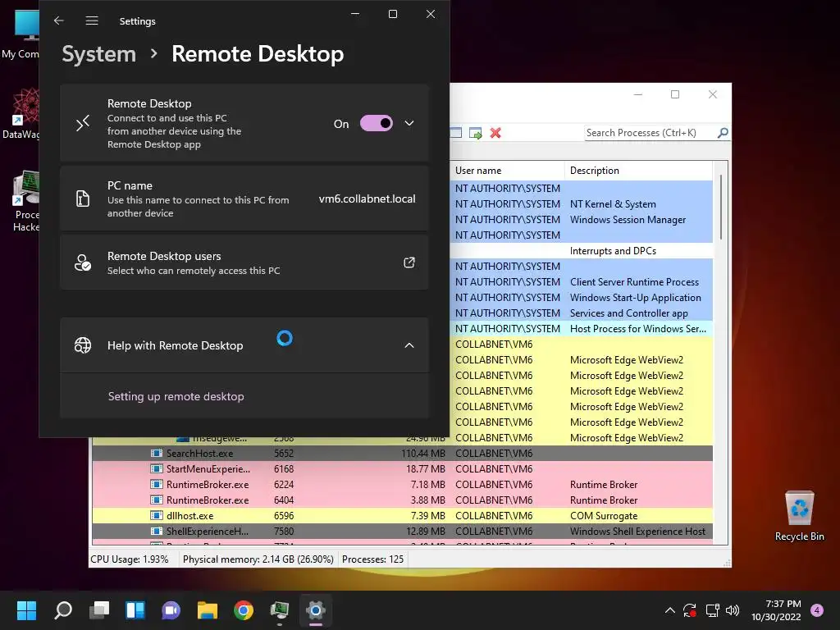
Task: Switch to Process Hacker on the taskbar
Action: click(x=280, y=610)
